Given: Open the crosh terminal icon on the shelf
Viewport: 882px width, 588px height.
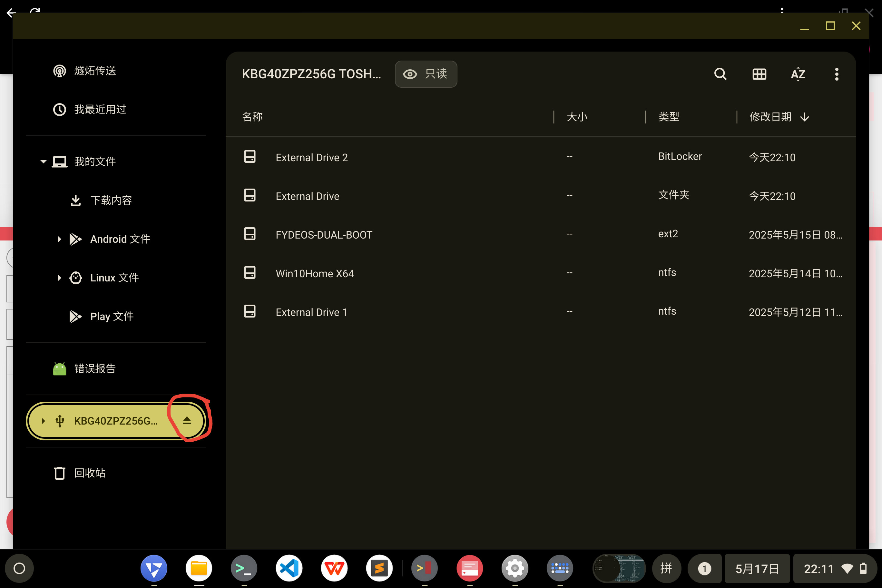Looking at the screenshot, I should point(425,569).
